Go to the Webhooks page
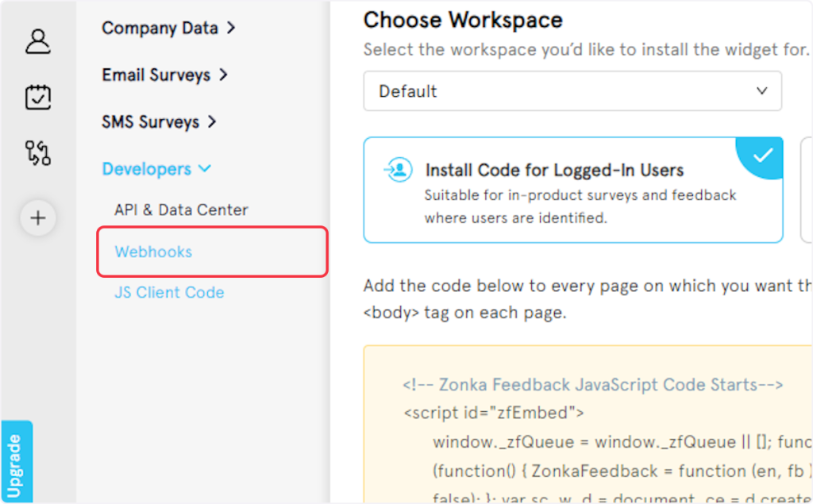 [x=153, y=252]
